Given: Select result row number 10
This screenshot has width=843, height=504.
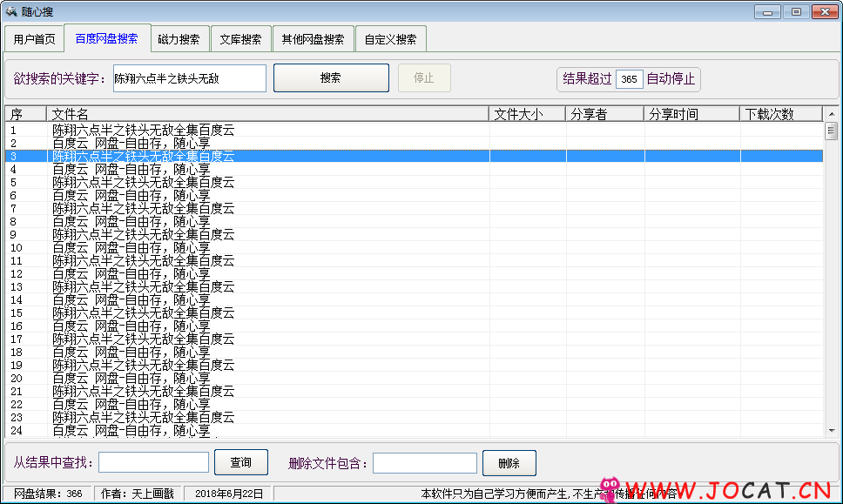Looking at the screenshot, I should (x=414, y=248).
